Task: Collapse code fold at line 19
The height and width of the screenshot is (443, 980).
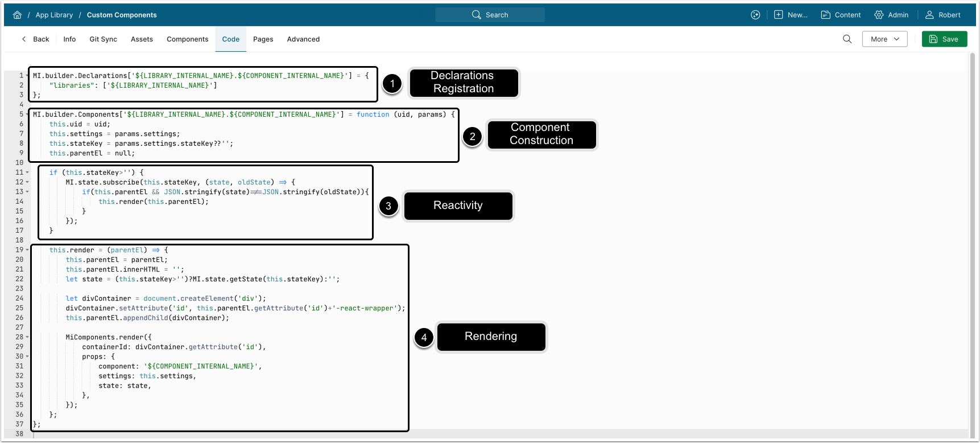Action: (27, 250)
